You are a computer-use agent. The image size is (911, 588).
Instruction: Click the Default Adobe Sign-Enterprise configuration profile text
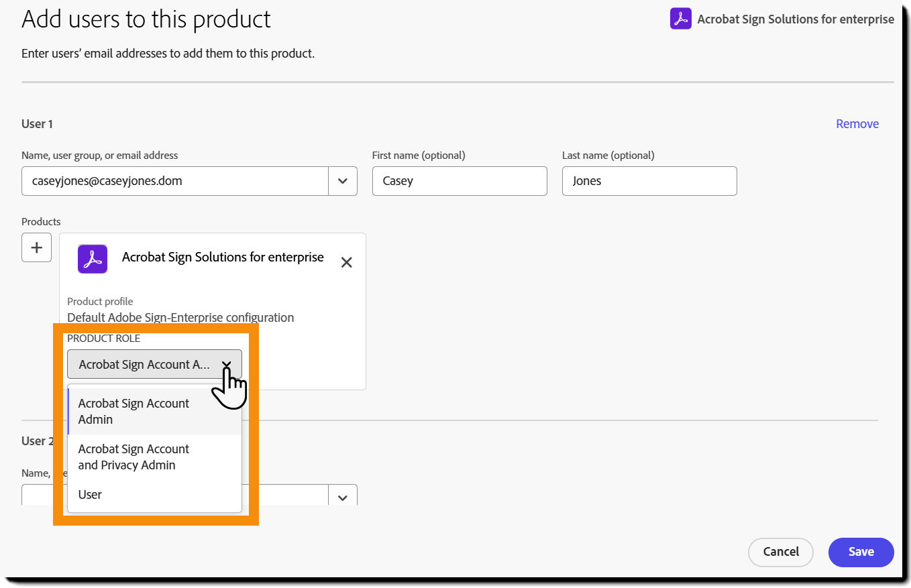(x=180, y=317)
